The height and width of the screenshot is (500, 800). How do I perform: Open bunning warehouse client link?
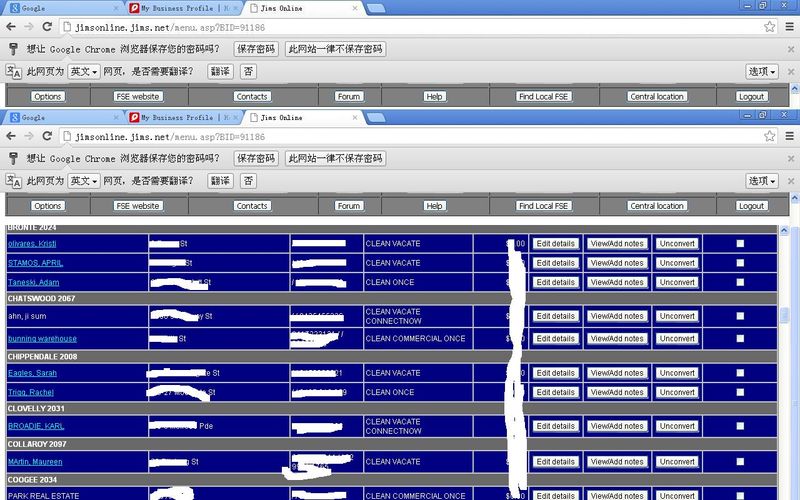point(42,339)
